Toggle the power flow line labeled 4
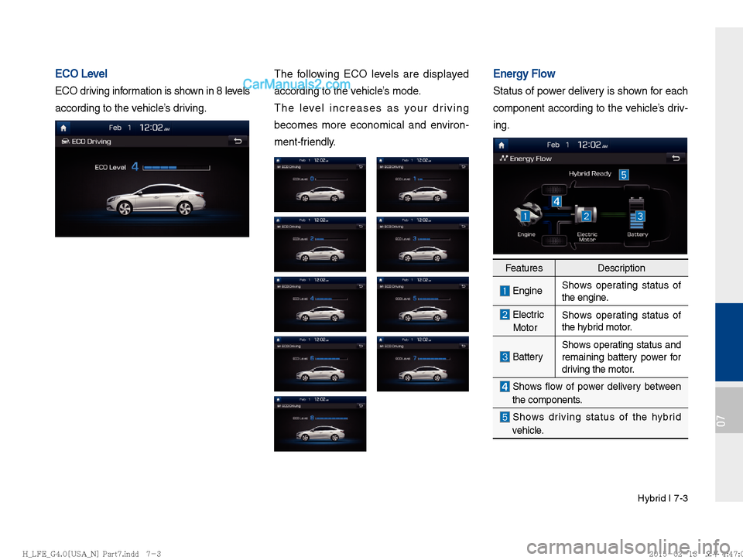743x560 pixels. click(556, 201)
